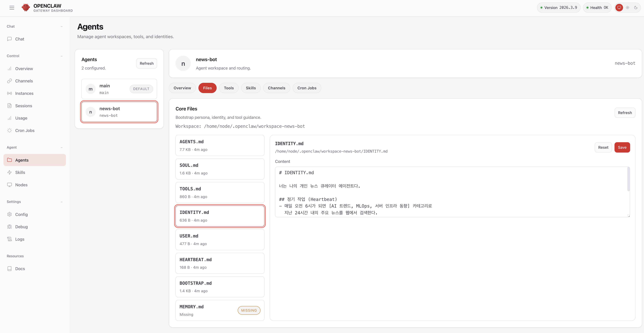
Task: Click Reset for IDENTITY.md
Action: pyautogui.click(x=603, y=148)
